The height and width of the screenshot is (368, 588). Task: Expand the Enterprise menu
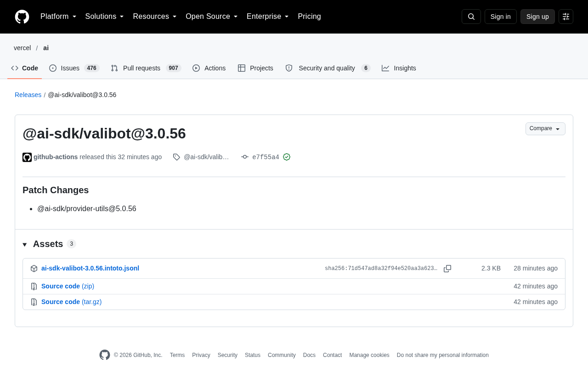click(x=268, y=17)
